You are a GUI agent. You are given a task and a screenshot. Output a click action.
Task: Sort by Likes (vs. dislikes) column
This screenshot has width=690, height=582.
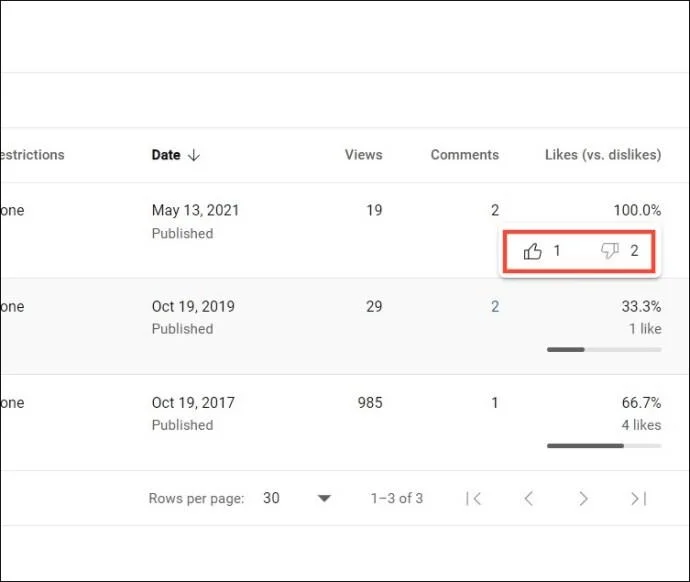(603, 155)
